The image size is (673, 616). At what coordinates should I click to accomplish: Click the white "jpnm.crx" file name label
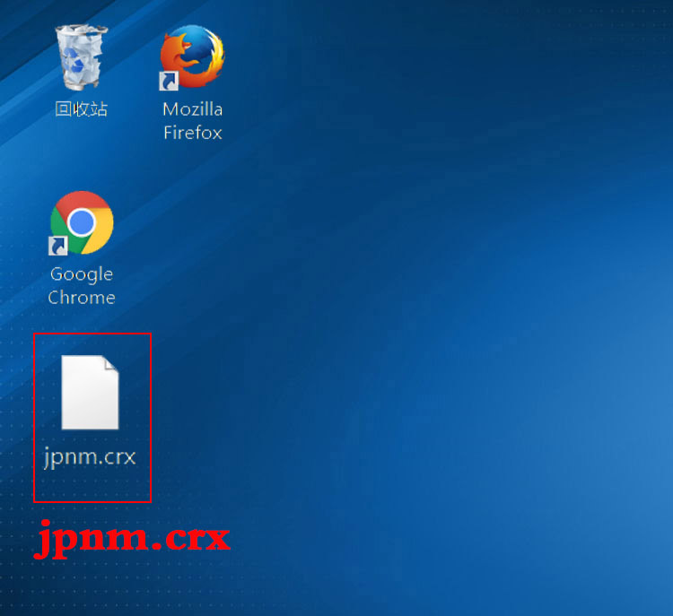[x=90, y=457]
